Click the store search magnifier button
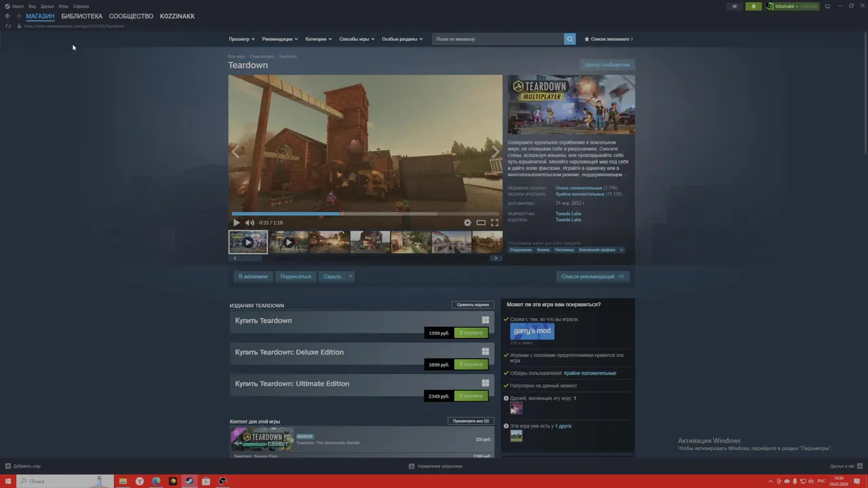Screen dimensions: 868x488 coord(570,39)
